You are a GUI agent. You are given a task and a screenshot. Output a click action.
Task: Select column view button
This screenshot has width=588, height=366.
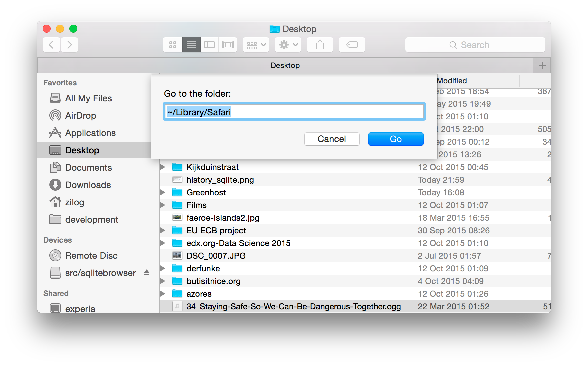pos(209,45)
